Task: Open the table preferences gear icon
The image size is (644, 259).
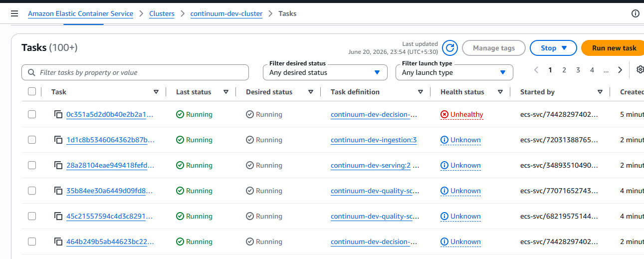Action: tap(640, 70)
